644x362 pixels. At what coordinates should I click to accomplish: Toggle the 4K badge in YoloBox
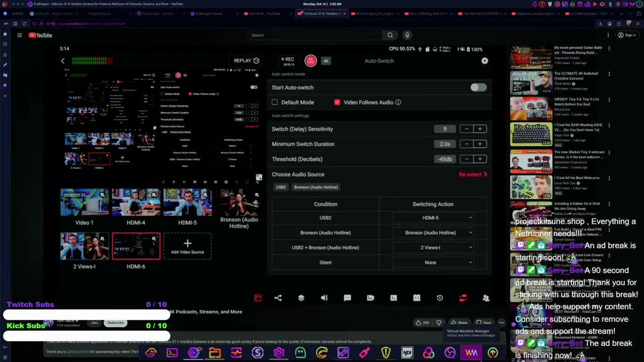point(326,61)
